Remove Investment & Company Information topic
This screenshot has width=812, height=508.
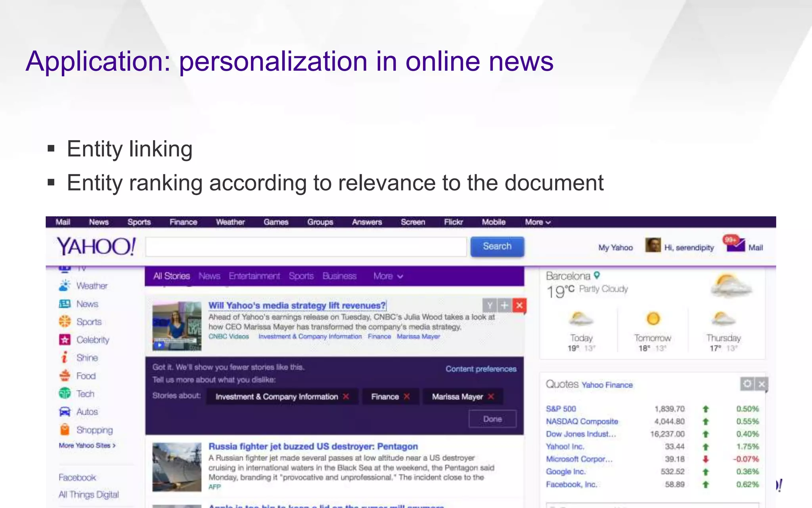[x=346, y=396]
